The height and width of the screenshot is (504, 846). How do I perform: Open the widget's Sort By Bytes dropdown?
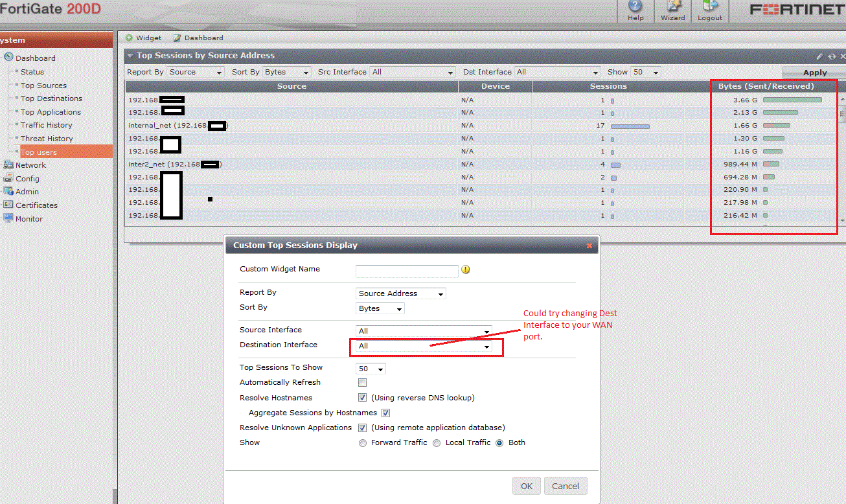pyautogui.click(x=287, y=72)
